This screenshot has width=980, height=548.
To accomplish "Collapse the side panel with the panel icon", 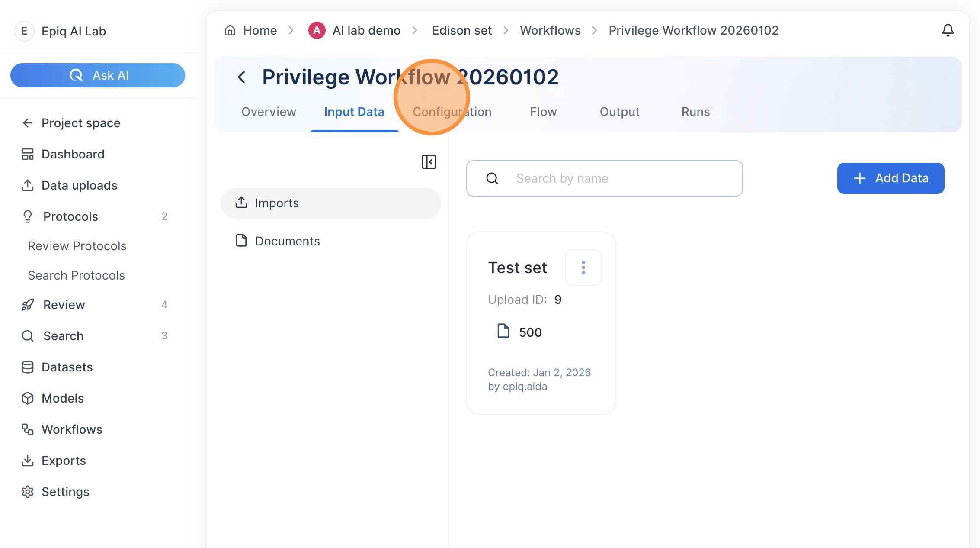I will [429, 162].
